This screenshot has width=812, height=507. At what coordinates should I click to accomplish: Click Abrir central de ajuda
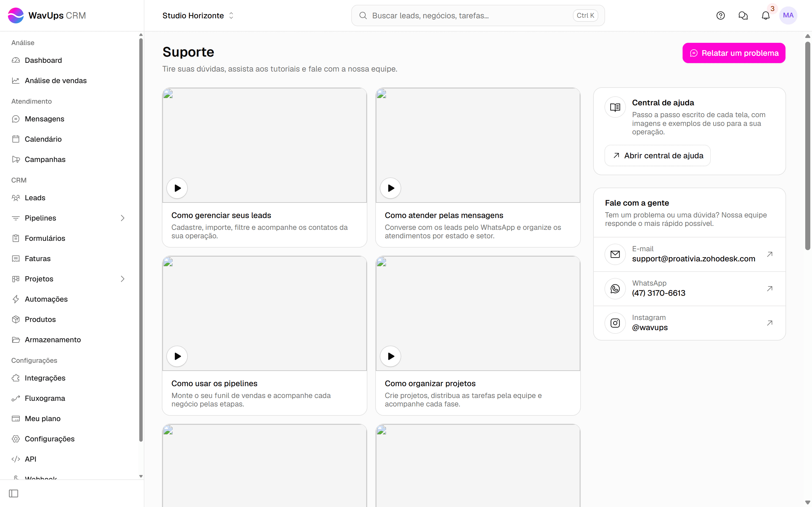point(657,155)
